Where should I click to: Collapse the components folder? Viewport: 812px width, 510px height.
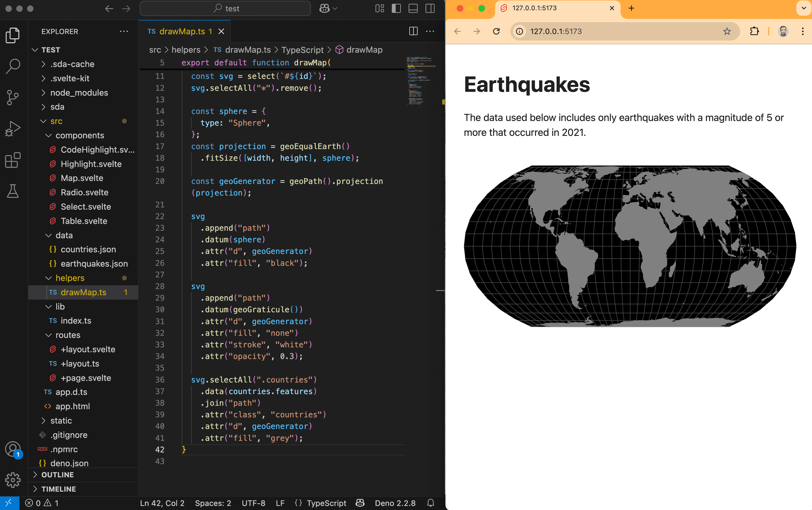pos(79,135)
